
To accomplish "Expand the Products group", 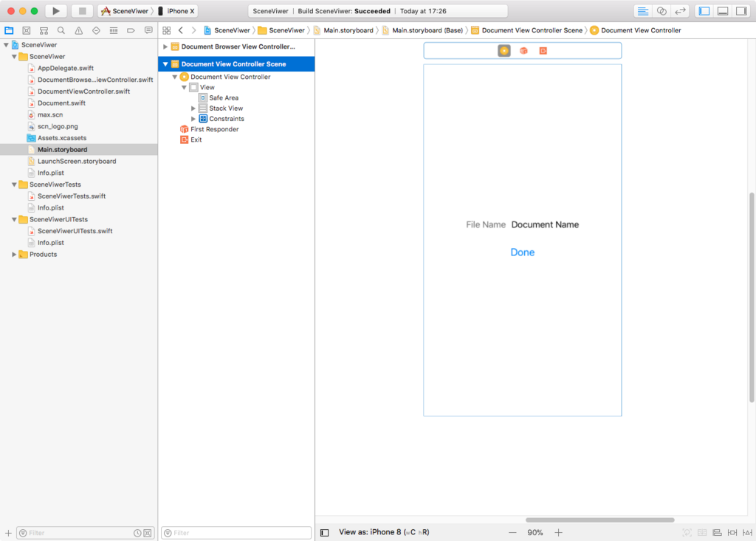I will click(x=15, y=254).
